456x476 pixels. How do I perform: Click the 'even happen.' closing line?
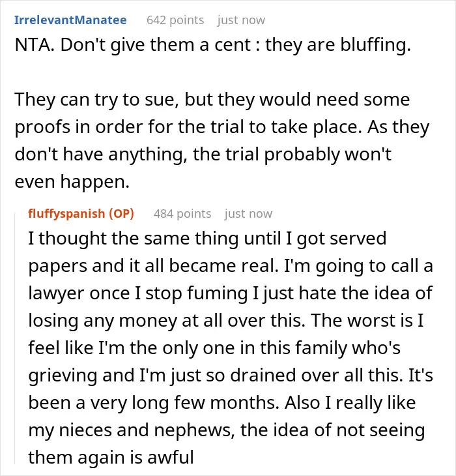72,181
